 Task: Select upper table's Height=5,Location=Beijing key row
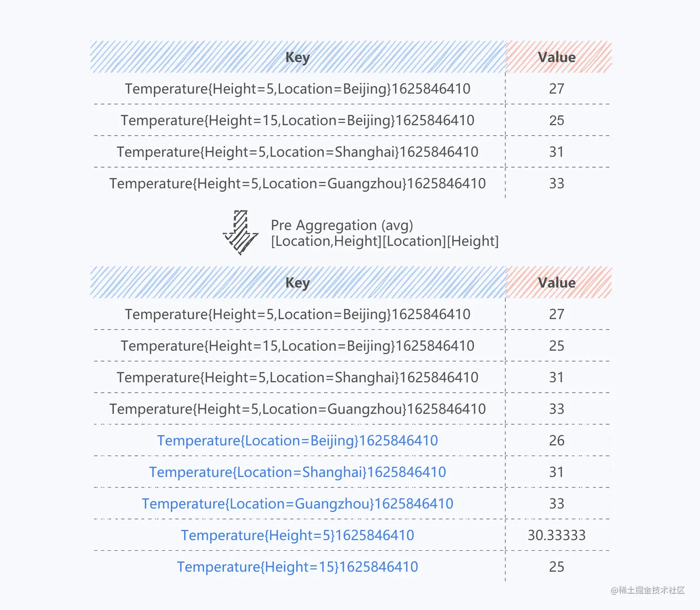[297, 88]
